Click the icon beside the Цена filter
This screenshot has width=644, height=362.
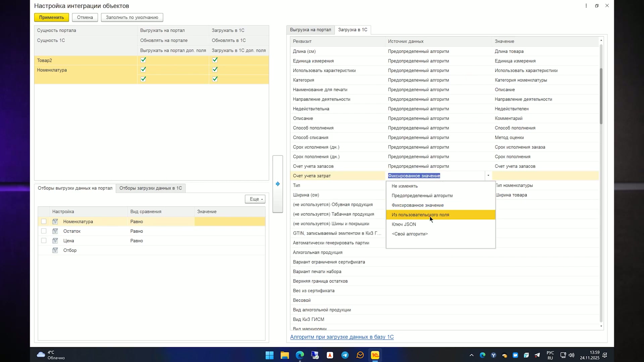tap(55, 241)
